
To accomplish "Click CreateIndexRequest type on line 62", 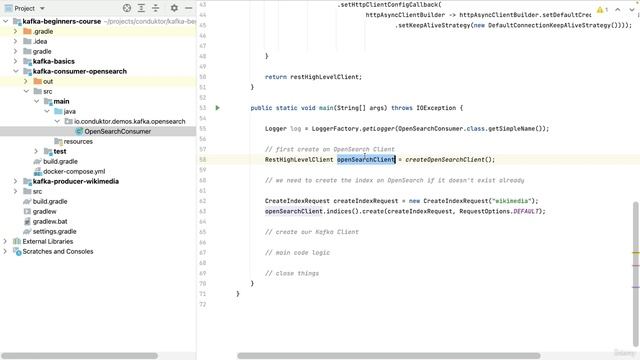I will coord(297,201).
